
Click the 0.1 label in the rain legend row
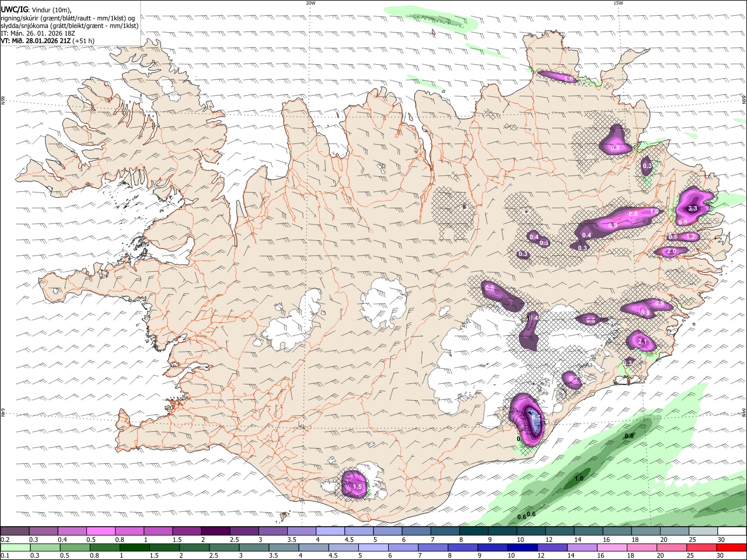point(5,556)
